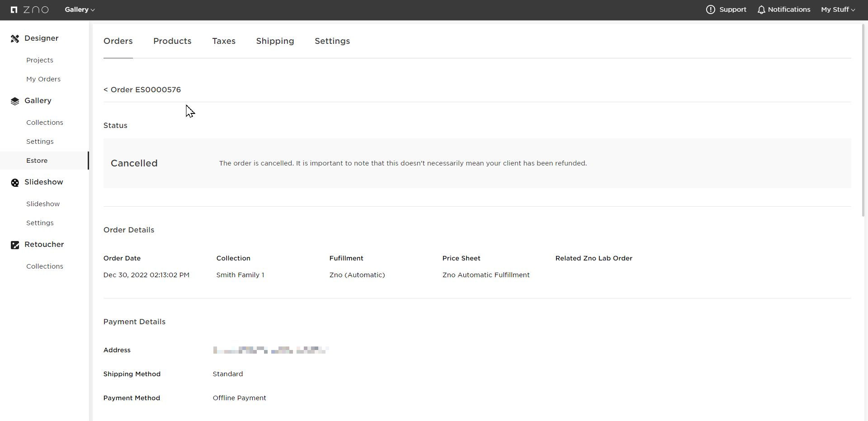This screenshot has width=868, height=421.
Task: Open Projects in the Designer sidebar
Action: coord(40,60)
